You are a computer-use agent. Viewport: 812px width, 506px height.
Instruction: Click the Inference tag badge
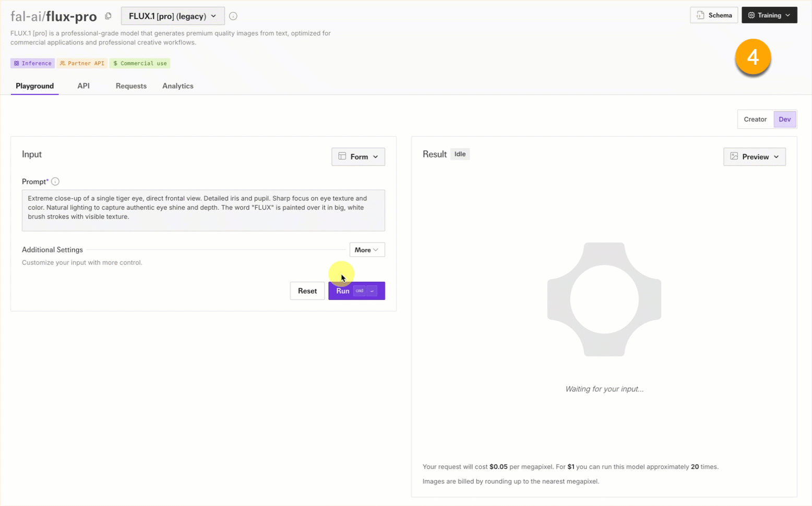[x=32, y=63]
